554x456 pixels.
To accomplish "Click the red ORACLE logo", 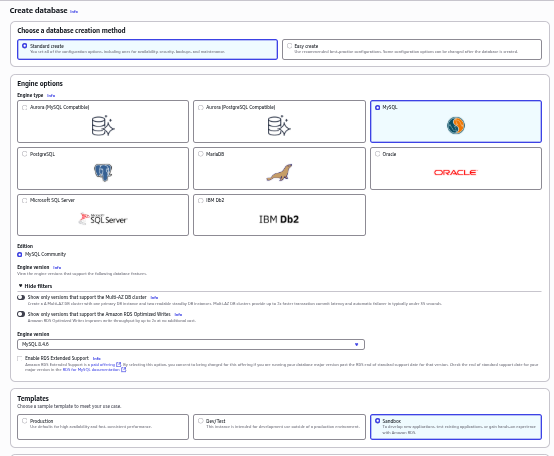I will [456, 172].
